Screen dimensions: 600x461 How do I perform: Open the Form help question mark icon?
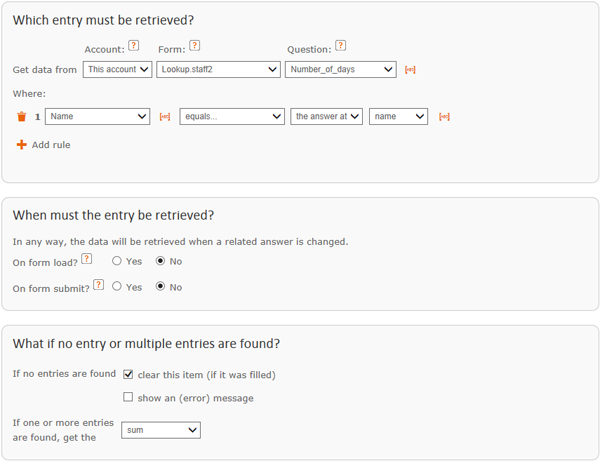(195, 46)
